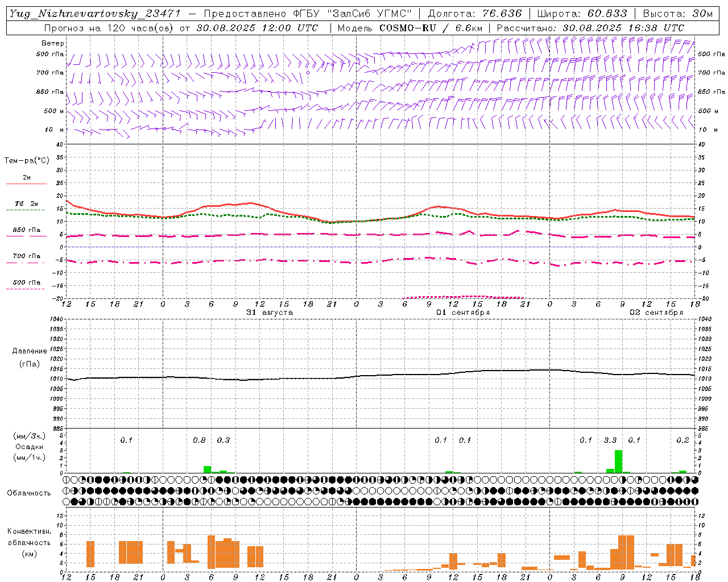Screen dimensions: 728x582
Task: Select the text Предоставлено ФГБУ "ЗапСиб УГМС"
Action: pos(307,14)
